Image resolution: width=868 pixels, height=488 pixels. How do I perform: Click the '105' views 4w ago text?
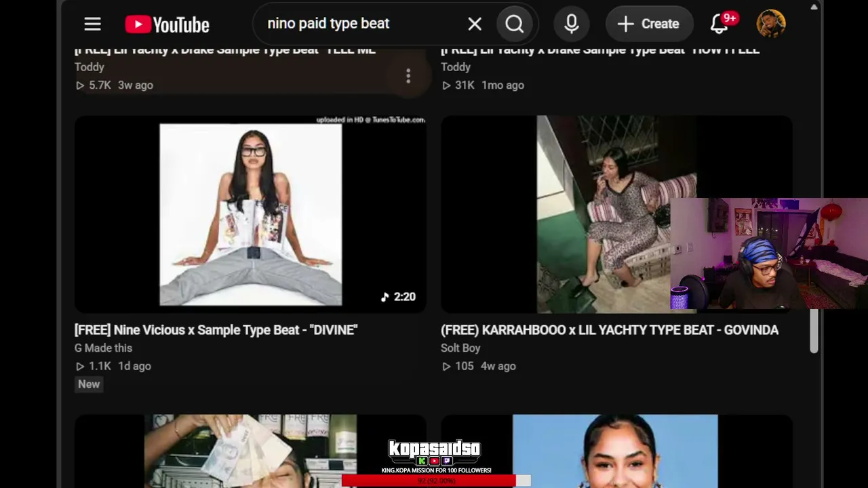coord(479,366)
